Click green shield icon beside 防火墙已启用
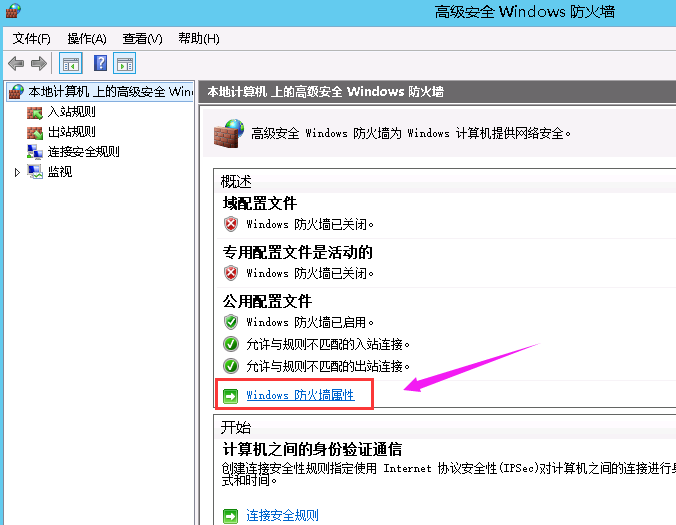Screen dimensions: 676x525 click(x=231, y=322)
